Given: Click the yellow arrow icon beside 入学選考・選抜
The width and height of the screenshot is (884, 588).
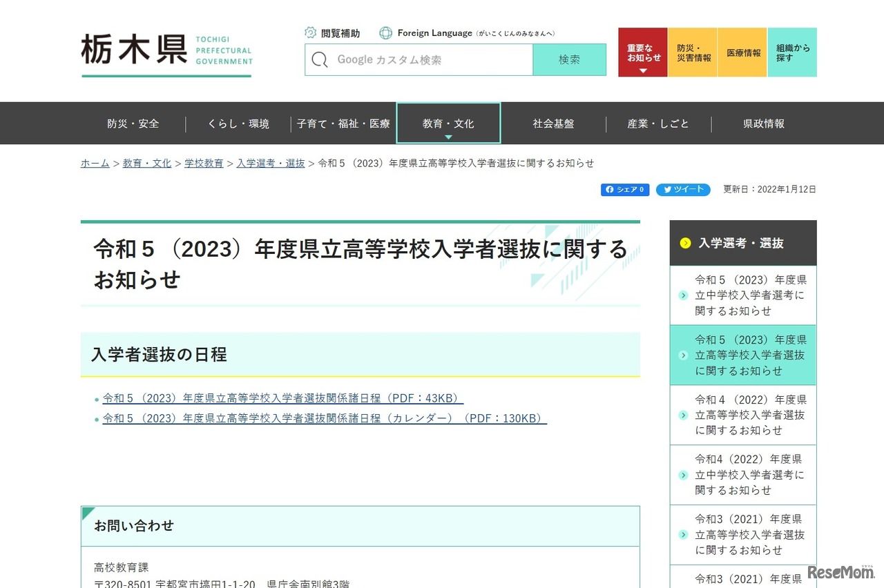Looking at the screenshot, I should (x=685, y=243).
